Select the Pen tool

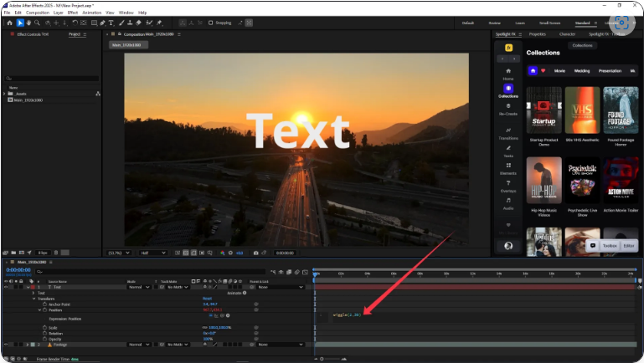coord(103,23)
